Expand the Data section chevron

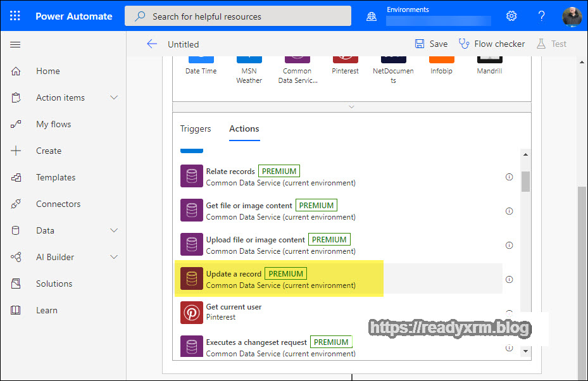tap(114, 230)
